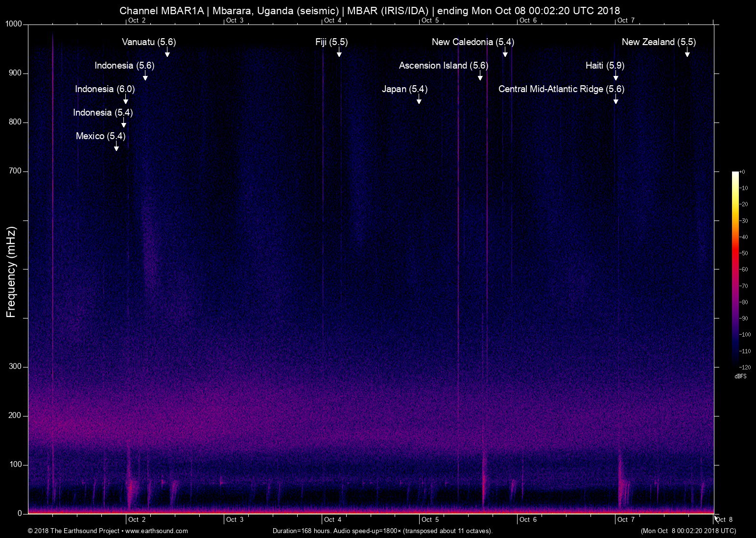
Task: Select the Japan (5.4) event arrow
Action: pyautogui.click(x=419, y=99)
